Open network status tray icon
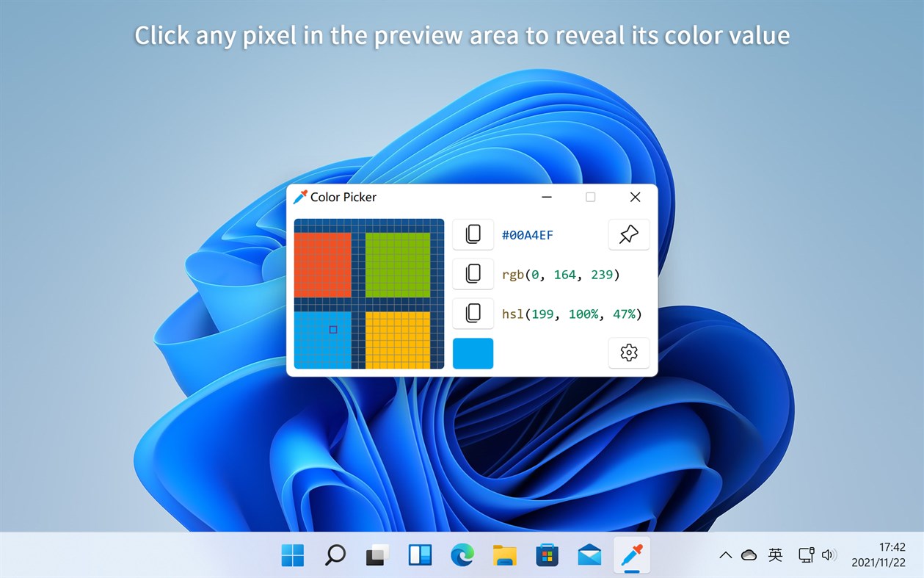 pos(807,555)
